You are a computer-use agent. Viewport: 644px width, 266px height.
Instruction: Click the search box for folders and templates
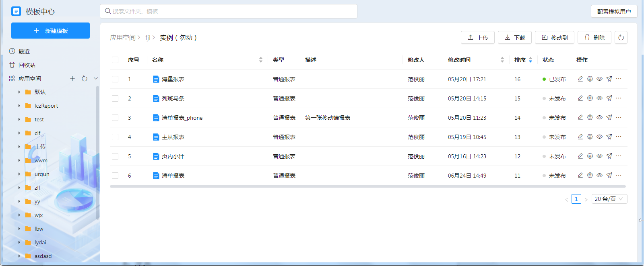click(x=229, y=11)
